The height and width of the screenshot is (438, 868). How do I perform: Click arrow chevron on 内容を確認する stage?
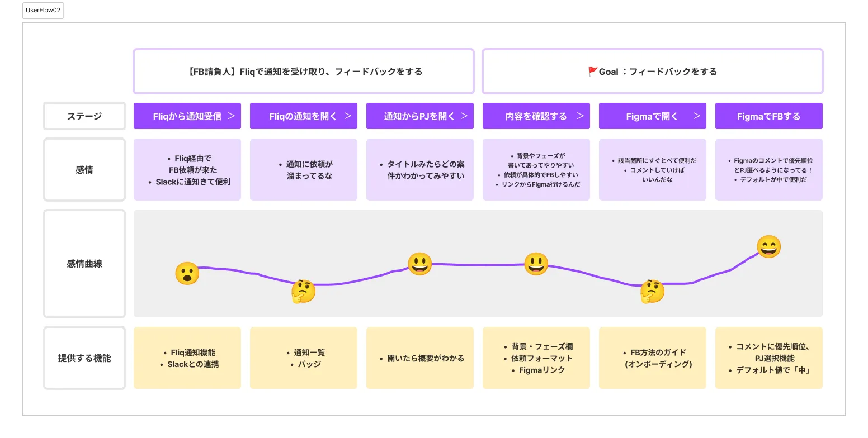pos(580,116)
